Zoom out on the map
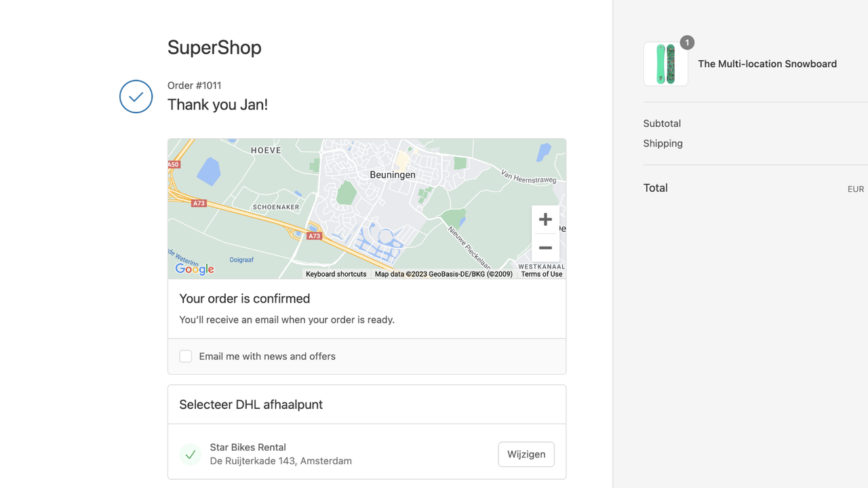Image resolution: width=868 pixels, height=488 pixels. tap(545, 248)
